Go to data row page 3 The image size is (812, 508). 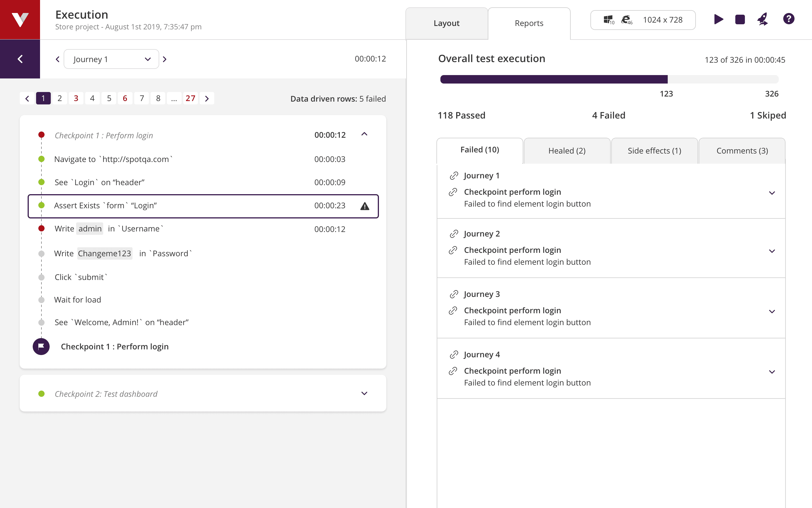76,98
